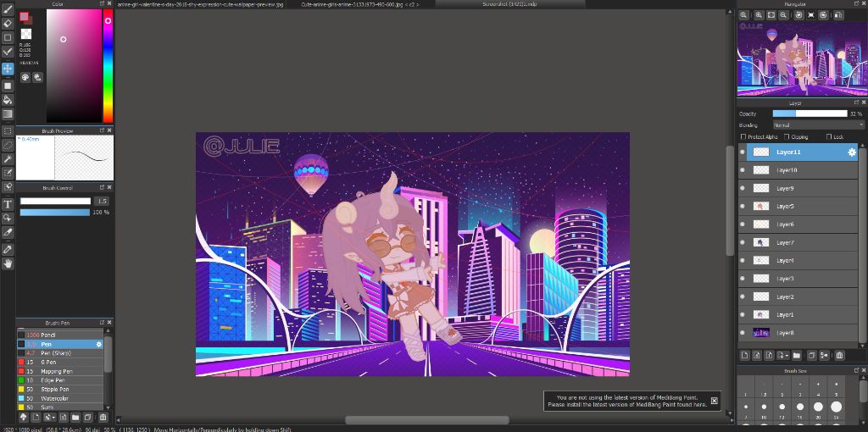The height and width of the screenshot is (432, 868).
Task: Open add-layer type dropdown in Layer panel
Action: pyautogui.click(x=782, y=355)
